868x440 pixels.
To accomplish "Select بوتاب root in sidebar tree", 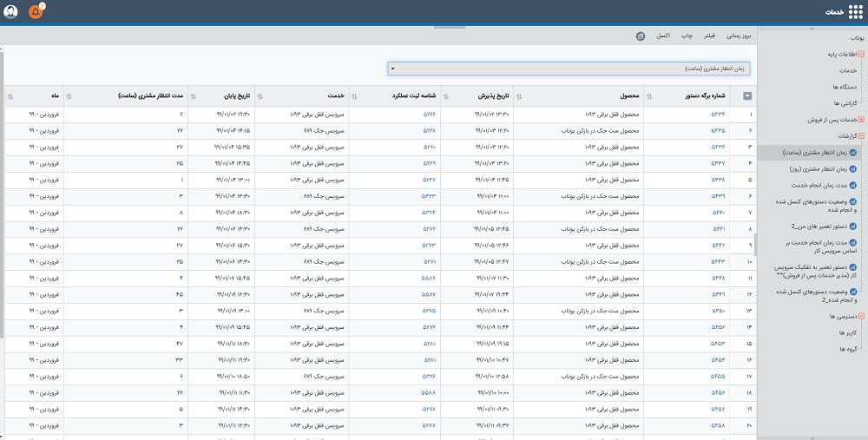I will 857,38.
